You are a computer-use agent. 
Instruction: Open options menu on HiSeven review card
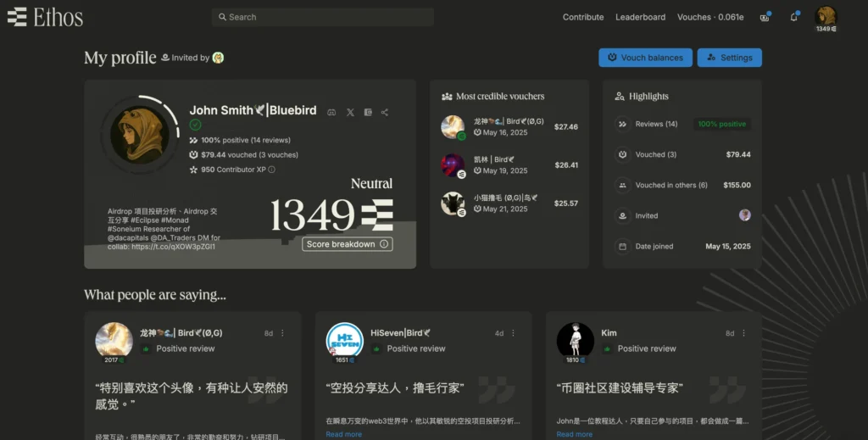point(514,333)
